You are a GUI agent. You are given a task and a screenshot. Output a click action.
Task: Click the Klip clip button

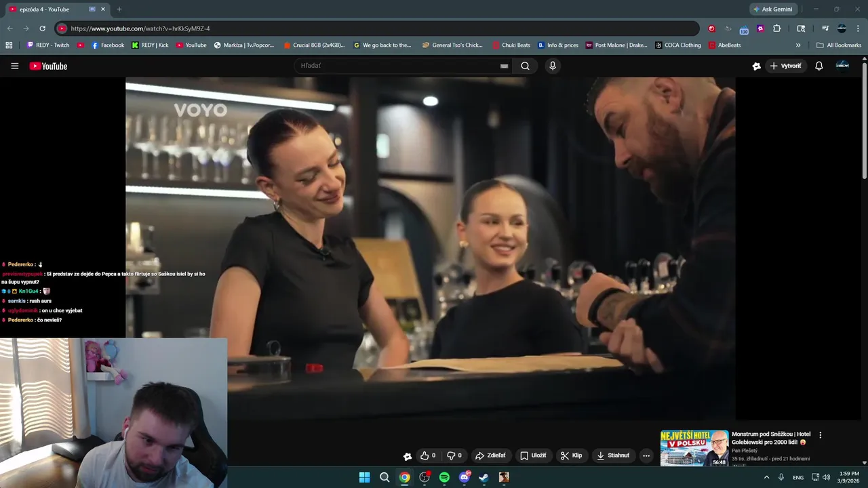(x=572, y=455)
